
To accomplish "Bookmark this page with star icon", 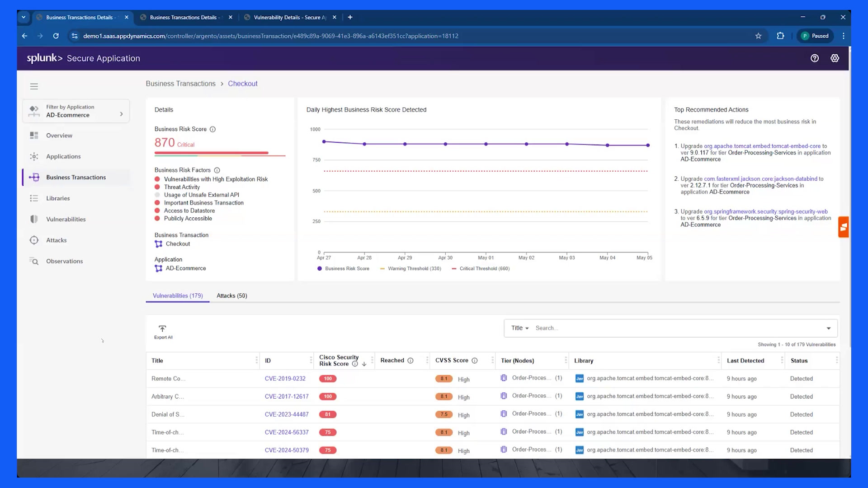I will [758, 36].
